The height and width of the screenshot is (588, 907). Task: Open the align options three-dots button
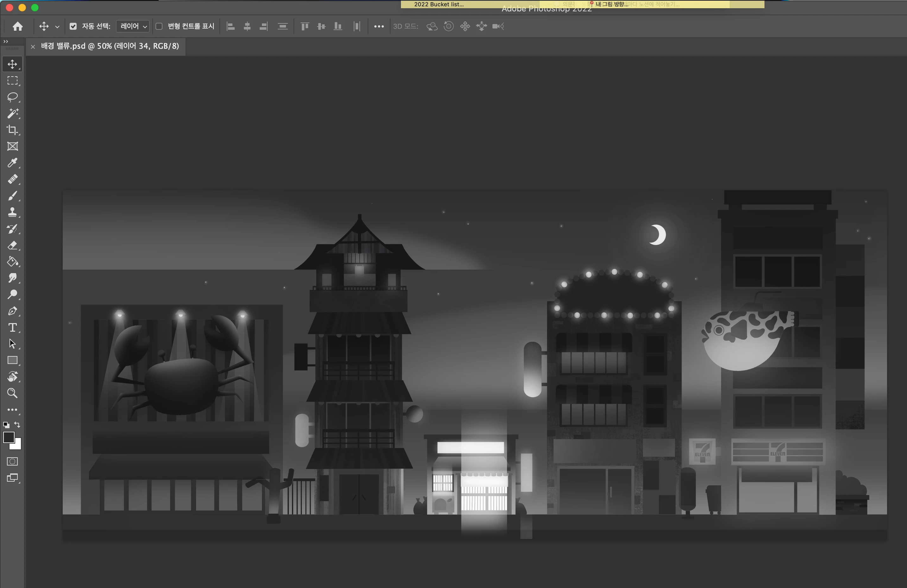point(379,26)
